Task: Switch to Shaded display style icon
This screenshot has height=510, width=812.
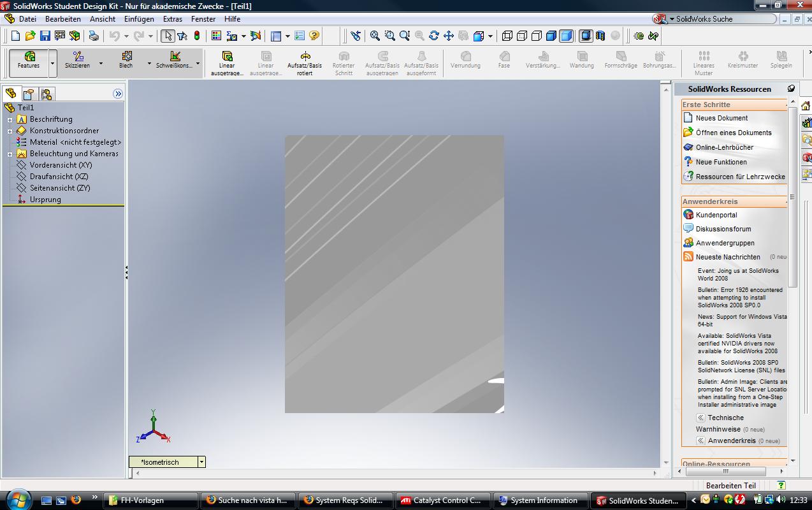Action: click(x=566, y=36)
